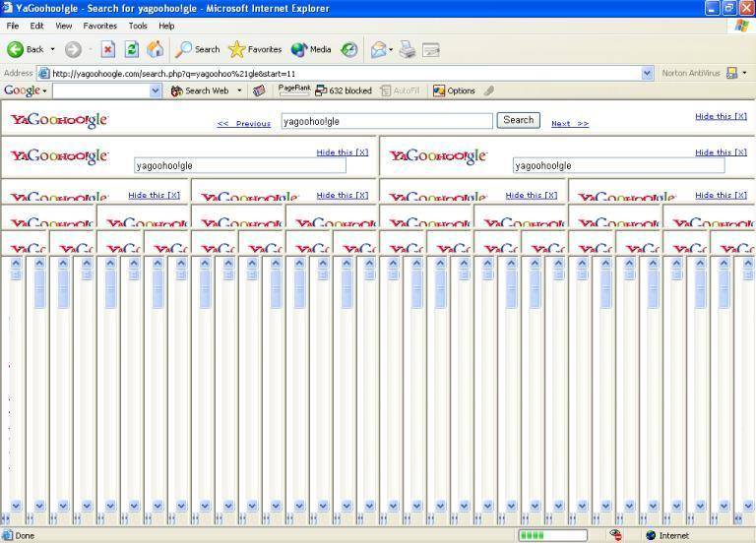The height and width of the screenshot is (543, 756).
Task: Open the Favorites menu
Action: click(99, 26)
